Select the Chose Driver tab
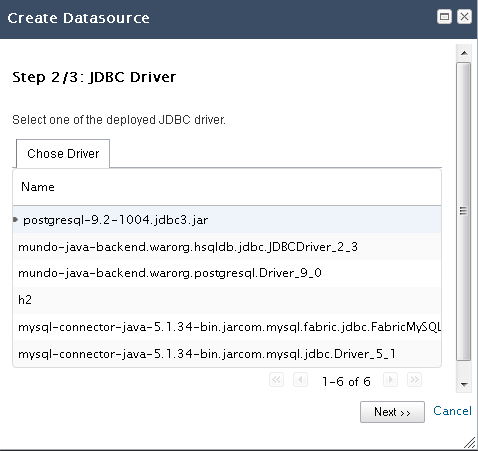478x451 pixels. 63,154
